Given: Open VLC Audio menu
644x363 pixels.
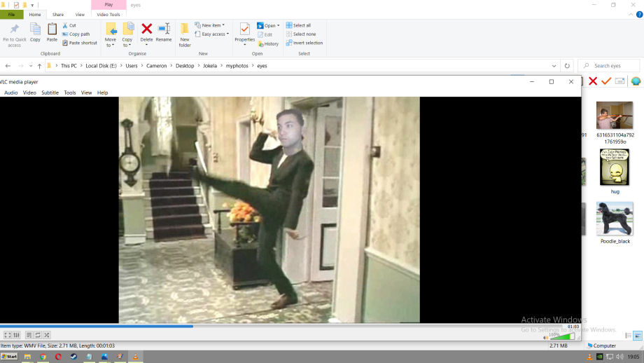Looking at the screenshot, I should 10,93.
